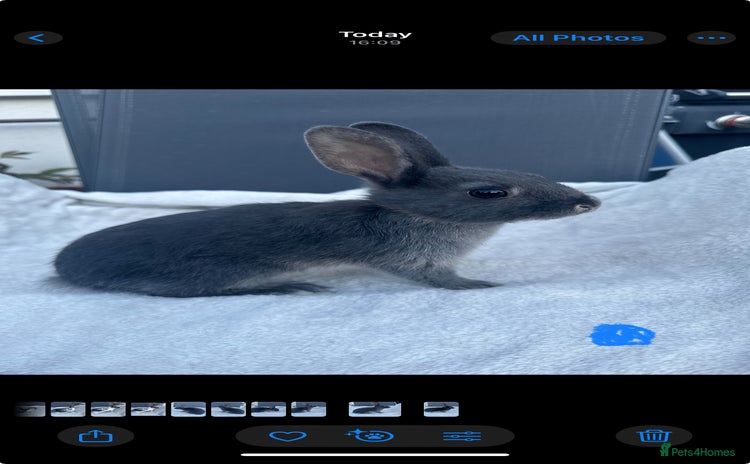Select the second thumbnail in the strip
750x464 pixels.
[68, 409]
